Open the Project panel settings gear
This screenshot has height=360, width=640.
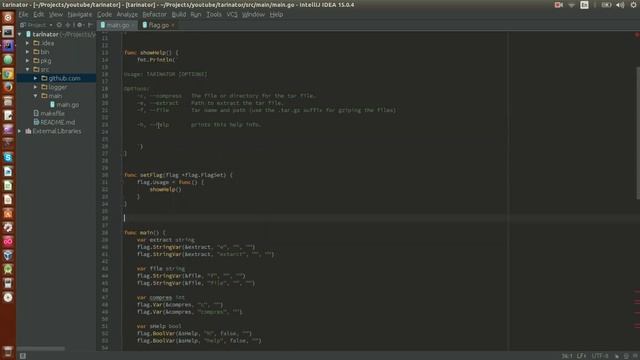tap(80, 25)
